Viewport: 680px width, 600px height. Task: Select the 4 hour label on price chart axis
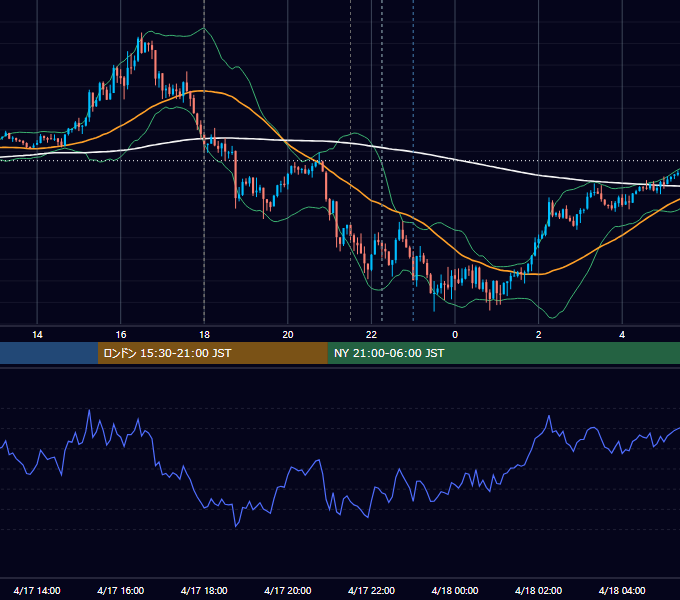(622, 335)
